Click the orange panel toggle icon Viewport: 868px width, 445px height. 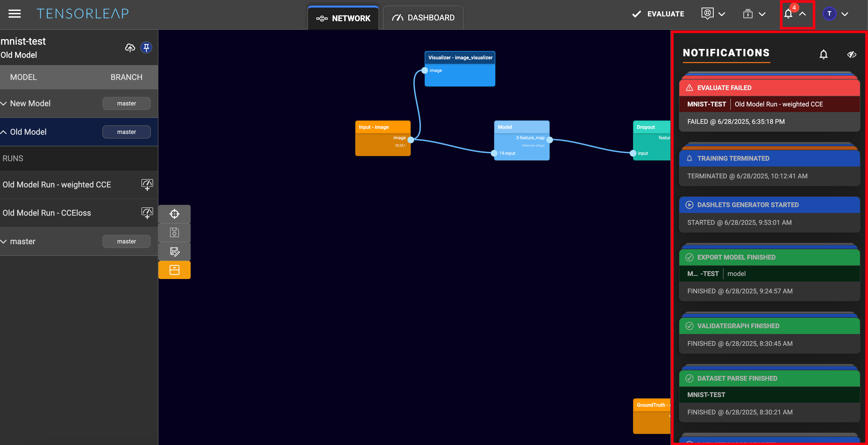(174, 270)
